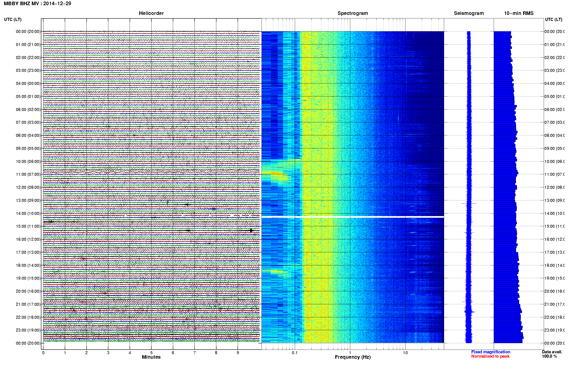Click the left '01:00 (21:00)' time label

tap(28, 44)
